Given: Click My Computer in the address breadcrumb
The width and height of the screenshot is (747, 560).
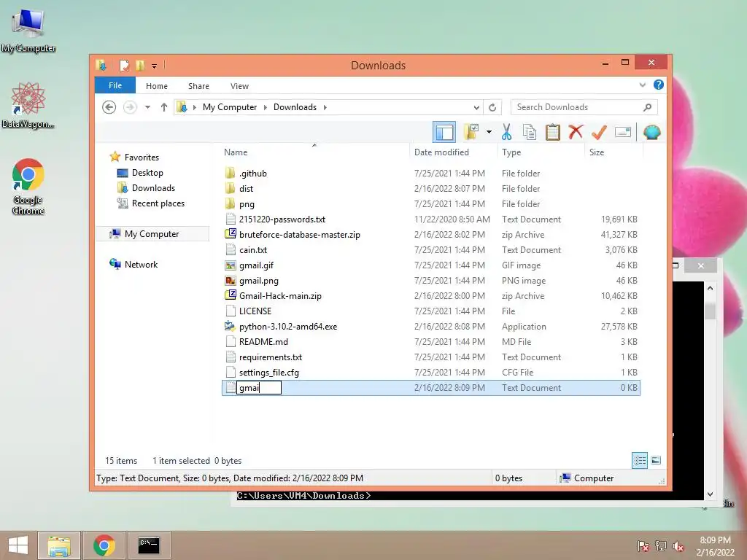Looking at the screenshot, I should pyautogui.click(x=230, y=107).
